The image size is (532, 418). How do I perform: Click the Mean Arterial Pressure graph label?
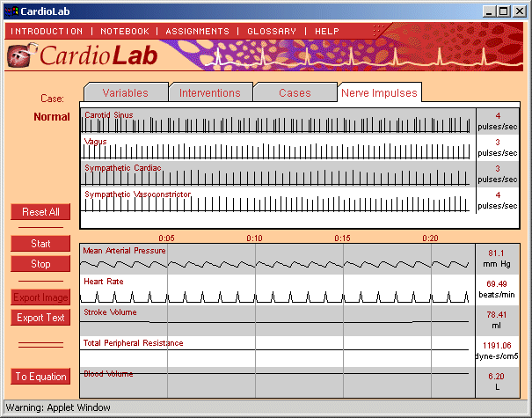pyautogui.click(x=124, y=251)
